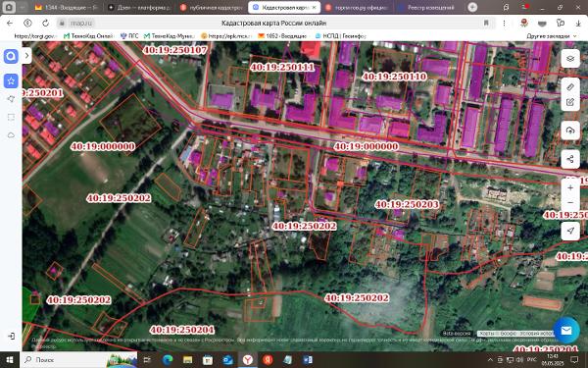The width and height of the screenshot is (588, 368).
Task: Click the my location arrow button
Action: 570,231
